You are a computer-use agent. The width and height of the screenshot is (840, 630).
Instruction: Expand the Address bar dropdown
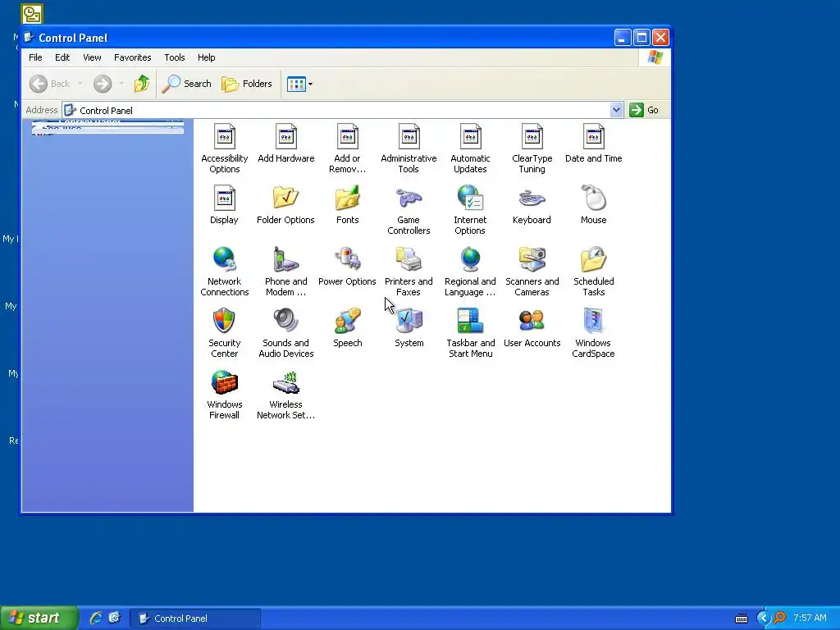[x=617, y=110]
